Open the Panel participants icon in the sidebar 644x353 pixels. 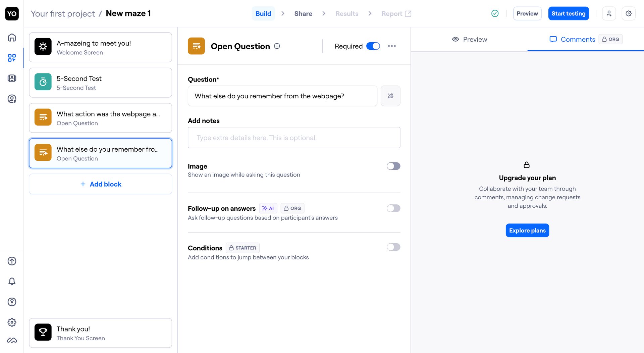[12, 78]
